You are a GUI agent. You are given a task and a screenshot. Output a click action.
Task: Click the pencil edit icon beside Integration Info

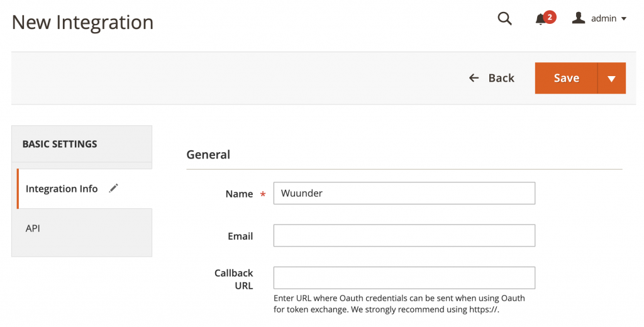coord(113,188)
